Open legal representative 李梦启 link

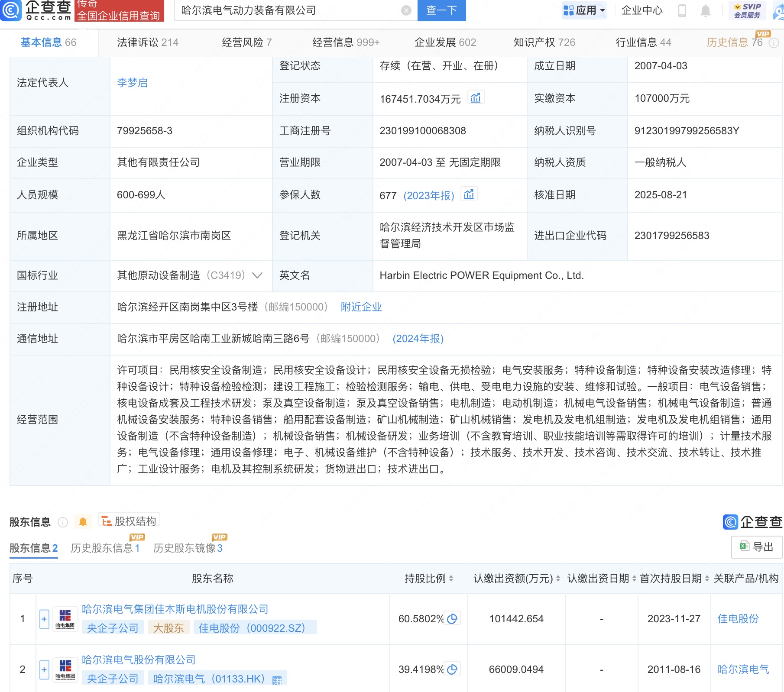tap(132, 82)
